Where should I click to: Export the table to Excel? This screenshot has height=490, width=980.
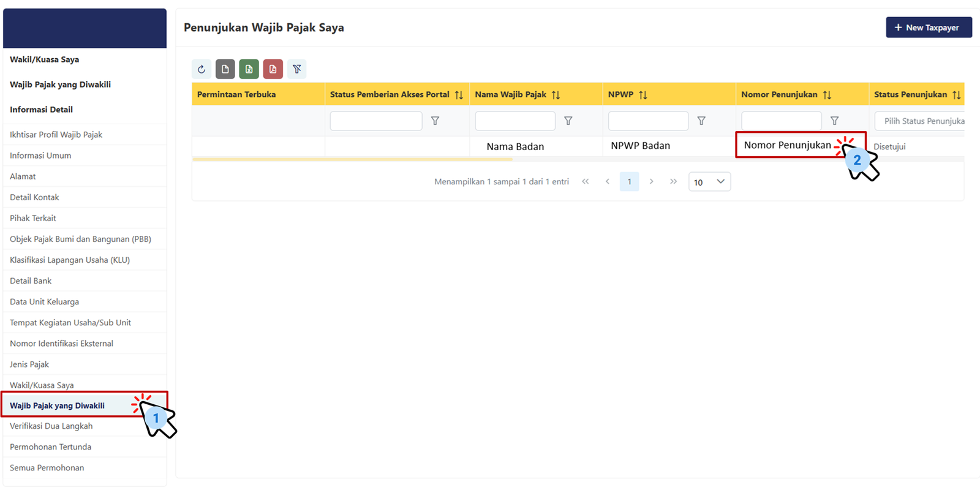tap(249, 69)
